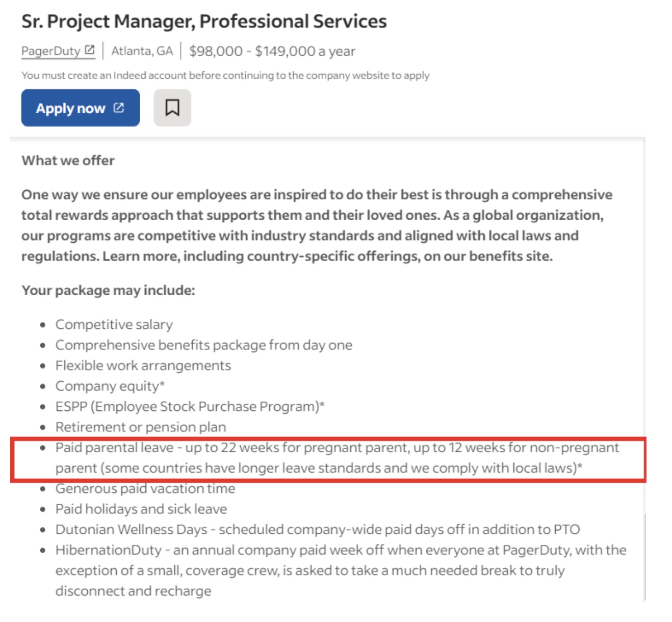Click the Competitive salary bullet item
The width and height of the screenshot is (672, 622).
pos(114,323)
